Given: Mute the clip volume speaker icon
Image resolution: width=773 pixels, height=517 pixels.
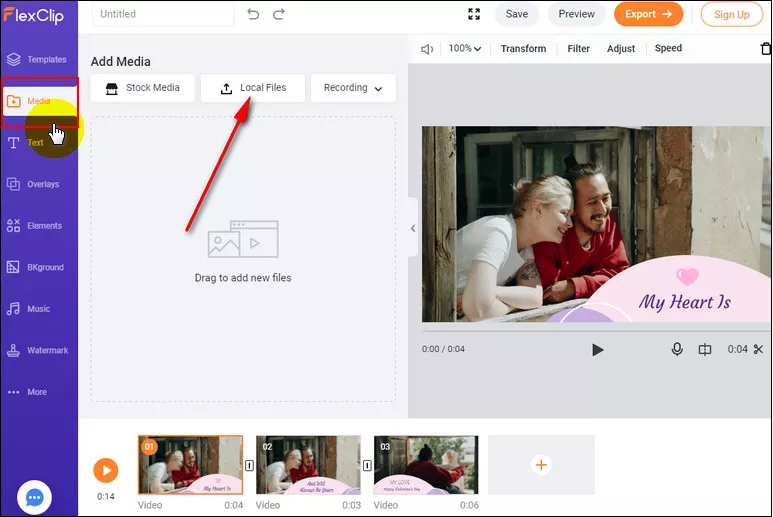Looking at the screenshot, I should (427, 49).
